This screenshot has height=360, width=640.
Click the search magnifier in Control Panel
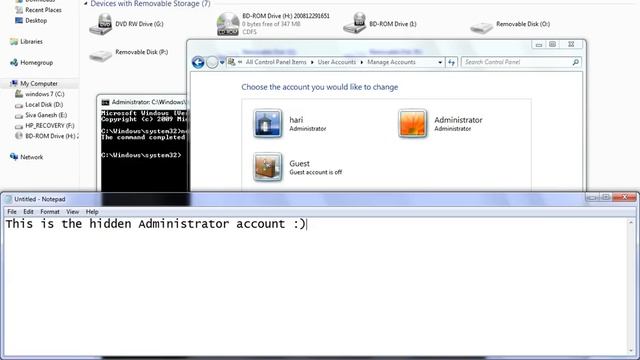576,62
